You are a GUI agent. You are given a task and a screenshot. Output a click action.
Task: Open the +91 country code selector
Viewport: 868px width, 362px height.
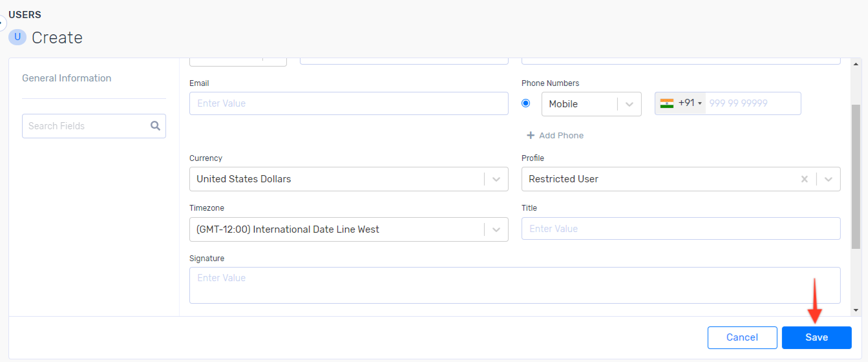pos(690,103)
